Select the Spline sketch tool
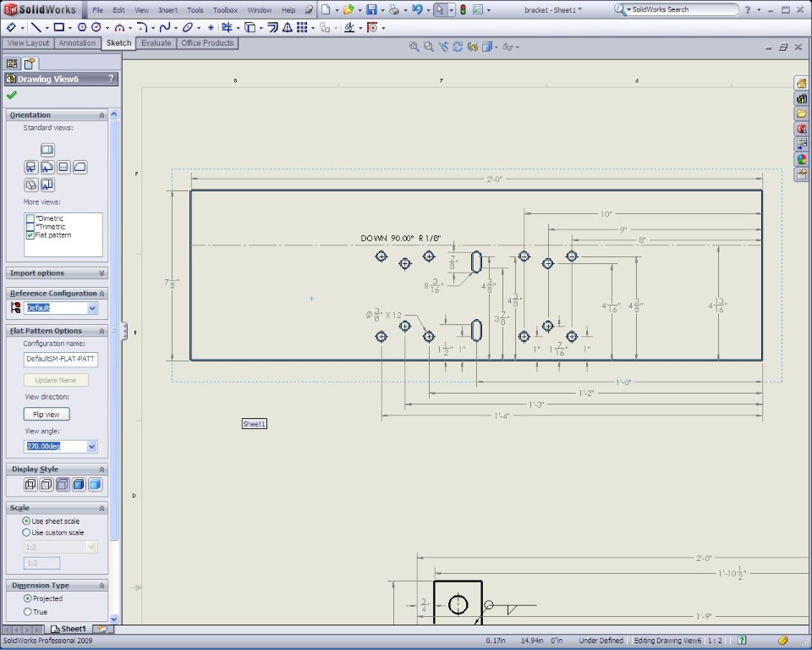 (165, 28)
